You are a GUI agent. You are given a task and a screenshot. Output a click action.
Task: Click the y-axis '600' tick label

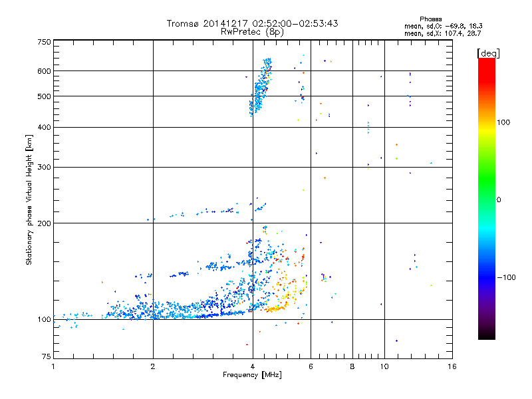click(44, 71)
